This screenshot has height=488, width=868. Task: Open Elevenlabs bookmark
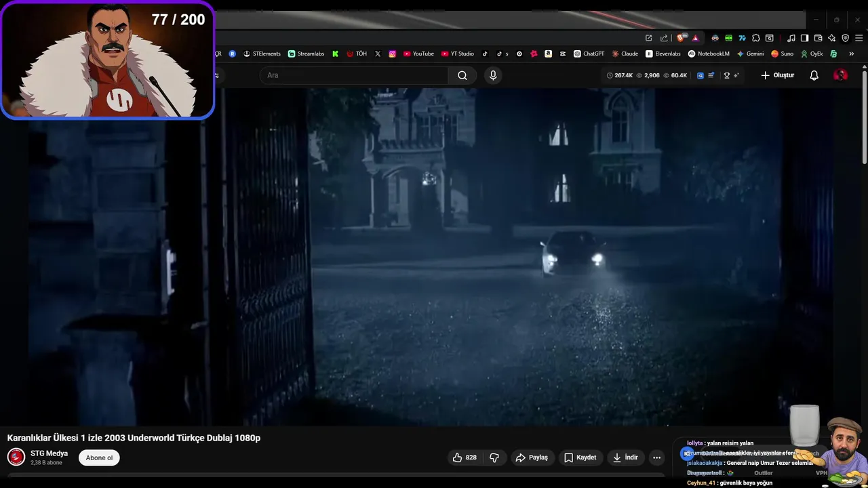pyautogui.click(x=663, y=54)
